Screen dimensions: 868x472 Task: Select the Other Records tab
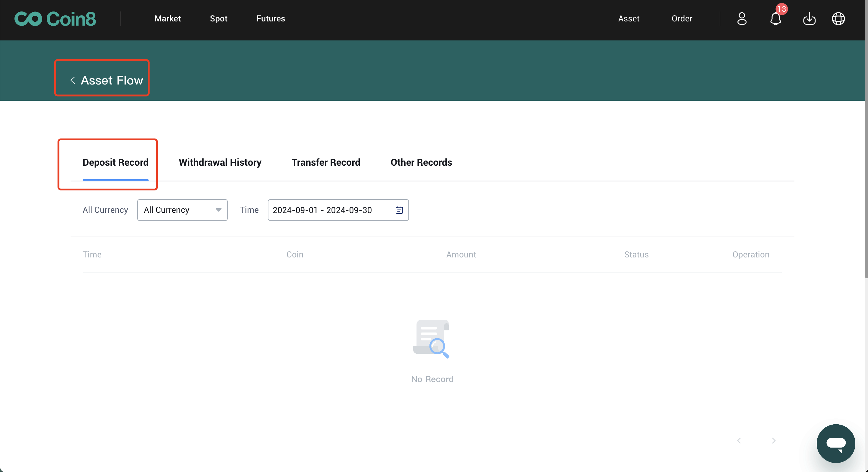click(x=421, y=162)
